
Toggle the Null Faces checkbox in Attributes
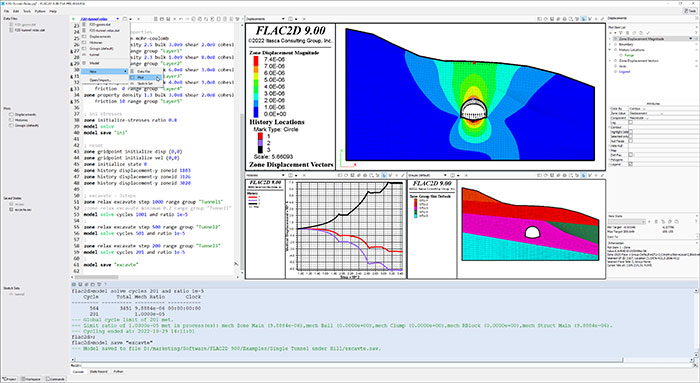click(630, 141)
